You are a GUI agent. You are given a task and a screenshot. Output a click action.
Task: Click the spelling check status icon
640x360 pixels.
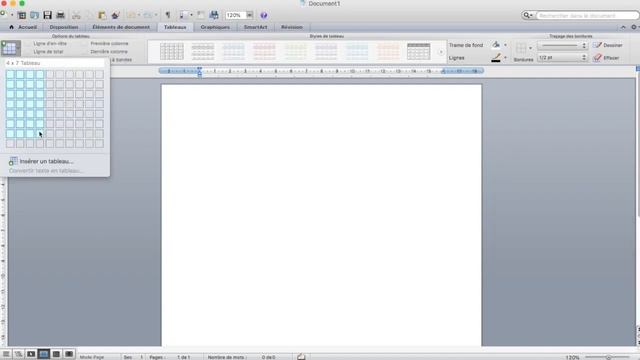(301, 356)
